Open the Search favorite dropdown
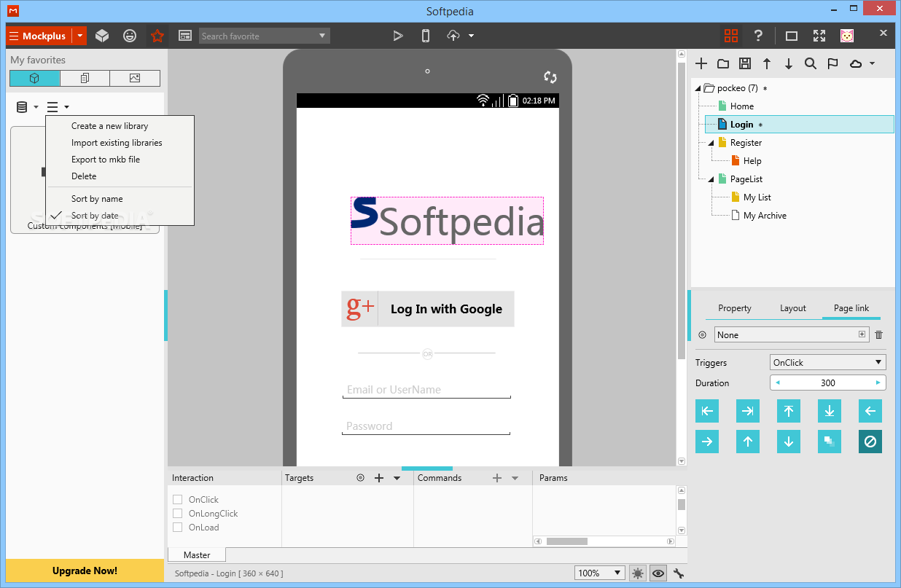Image resolution: width=901 pixels, height=588 pixels. point(322,36)
